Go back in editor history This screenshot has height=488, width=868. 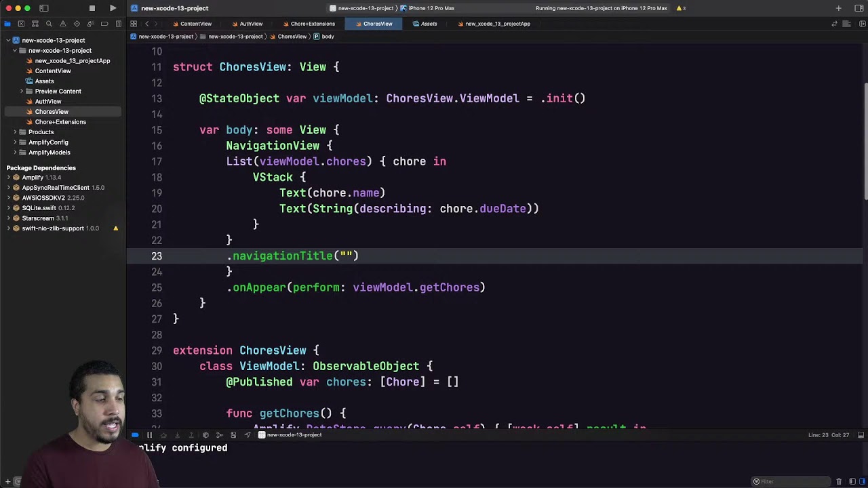[146, 24]
